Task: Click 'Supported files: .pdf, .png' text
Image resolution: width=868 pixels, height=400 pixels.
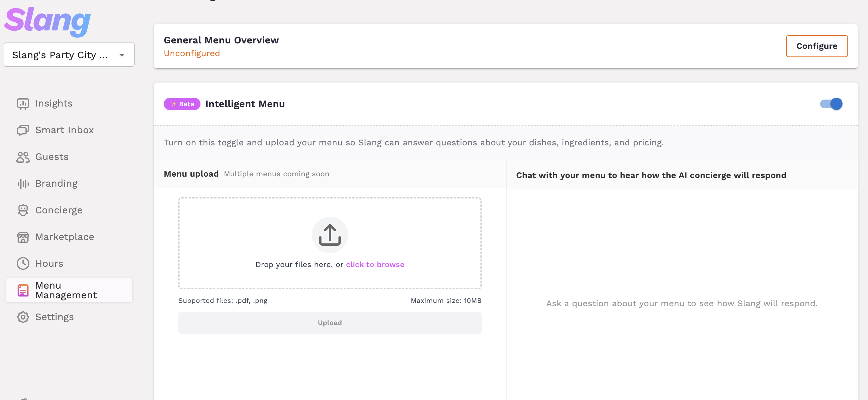Action: point(223,300)
